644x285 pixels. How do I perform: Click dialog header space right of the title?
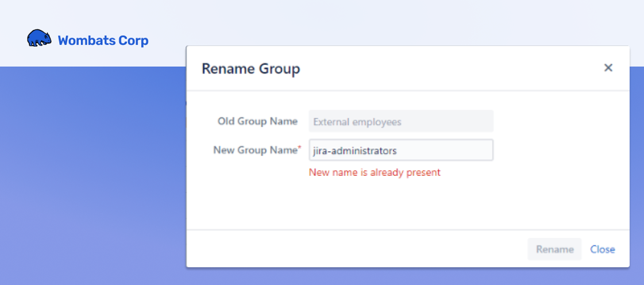(448, 69)
